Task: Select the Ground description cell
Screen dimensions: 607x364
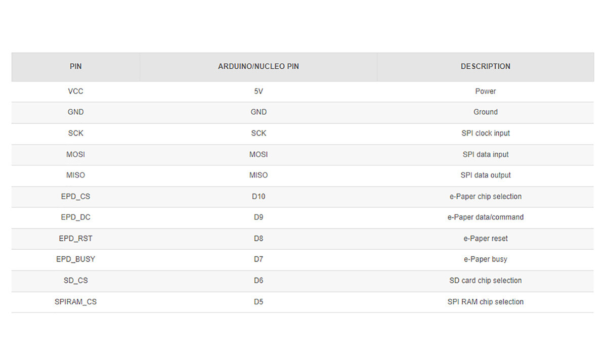Action: click(x=486, y=112)
